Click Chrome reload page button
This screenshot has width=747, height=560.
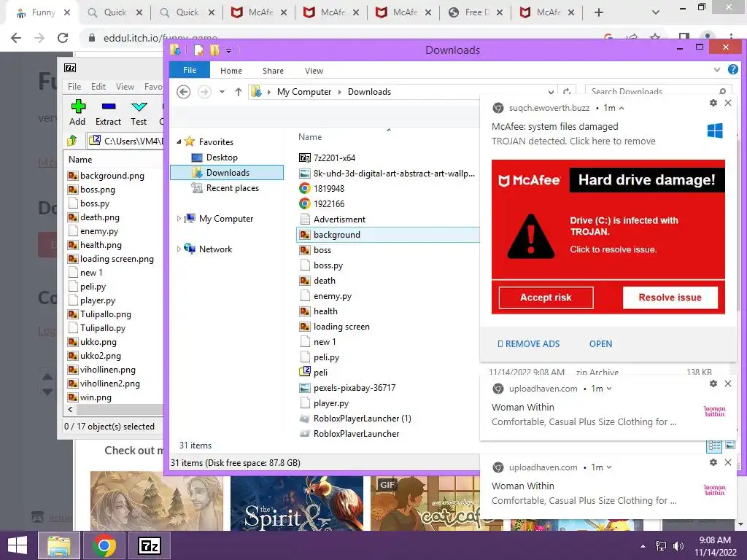pos(63,38)
